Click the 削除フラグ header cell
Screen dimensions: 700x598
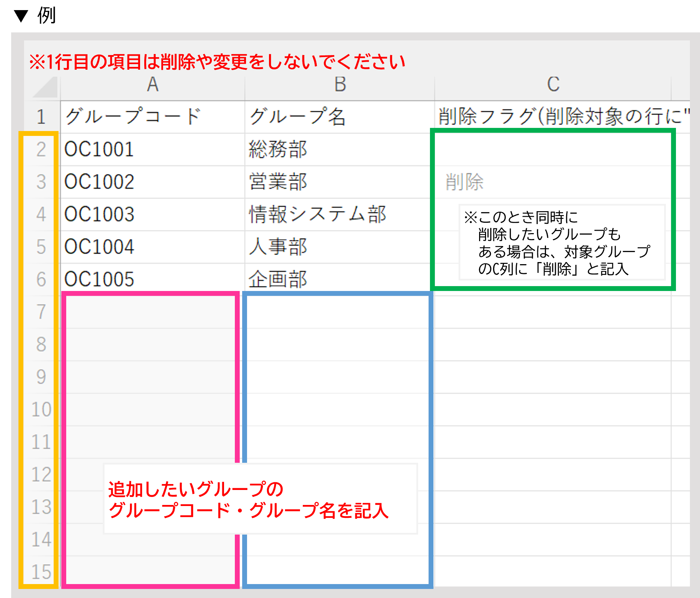(x=553, y=117)
